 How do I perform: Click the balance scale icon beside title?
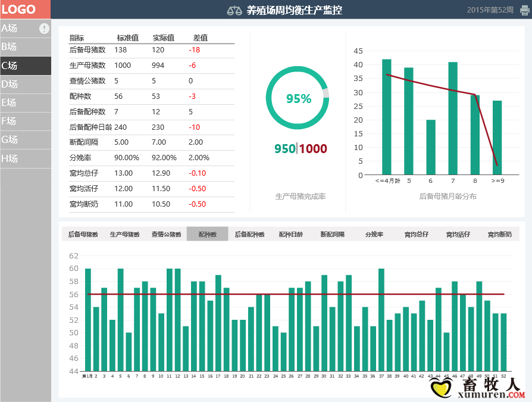pyautogui.click(x=235, y=10)
